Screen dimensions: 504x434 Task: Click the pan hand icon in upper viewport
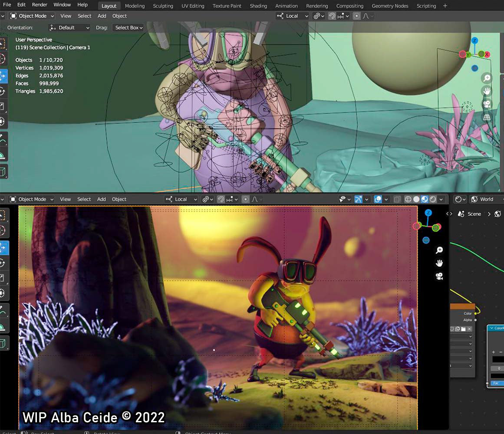(487, 91)
